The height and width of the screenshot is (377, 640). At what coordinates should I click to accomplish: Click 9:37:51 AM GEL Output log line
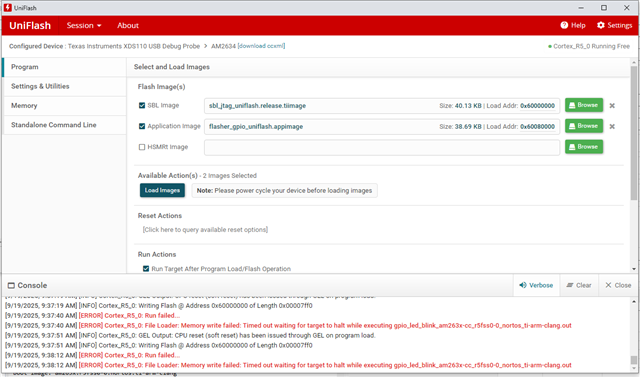[190, 335]
